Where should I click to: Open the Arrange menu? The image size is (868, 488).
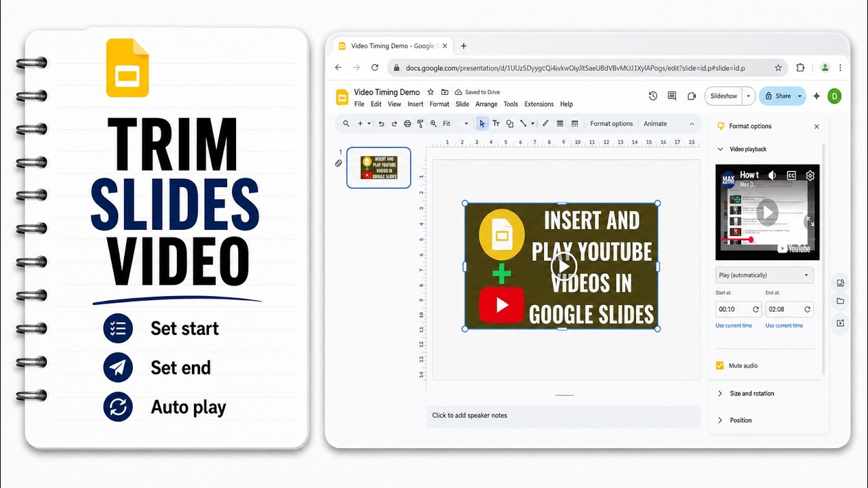coord(486,104)
